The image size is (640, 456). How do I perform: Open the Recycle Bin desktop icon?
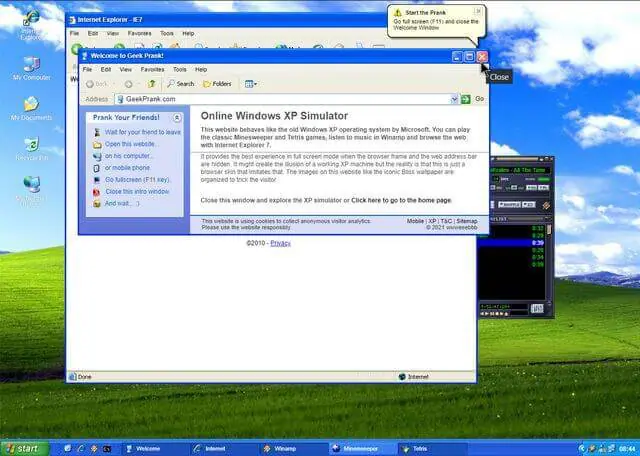point(31,149)
